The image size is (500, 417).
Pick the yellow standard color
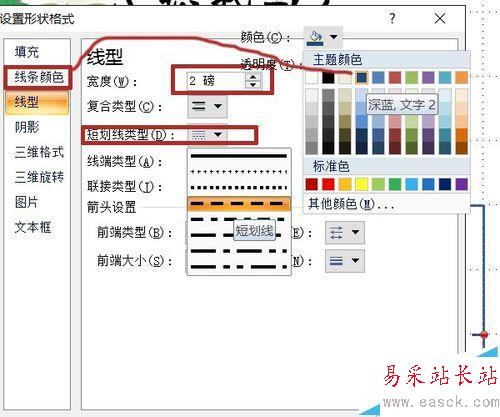362,184
